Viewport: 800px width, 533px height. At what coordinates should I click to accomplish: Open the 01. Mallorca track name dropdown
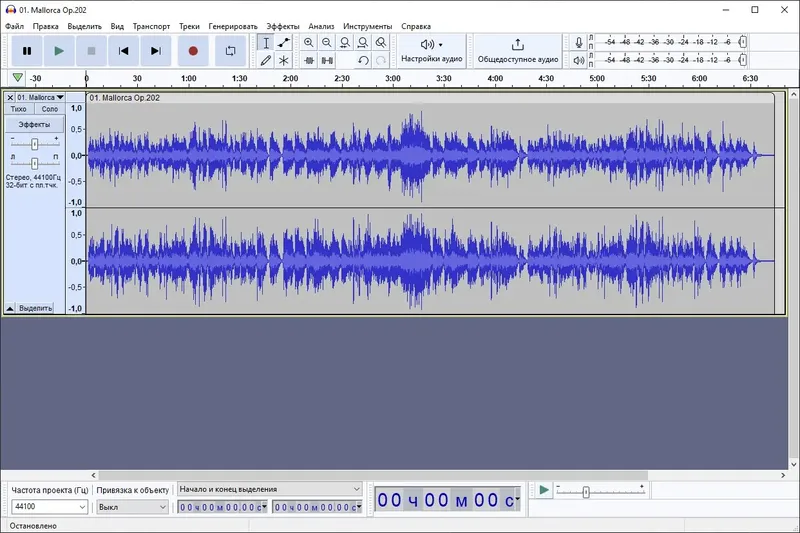(40, 97)
